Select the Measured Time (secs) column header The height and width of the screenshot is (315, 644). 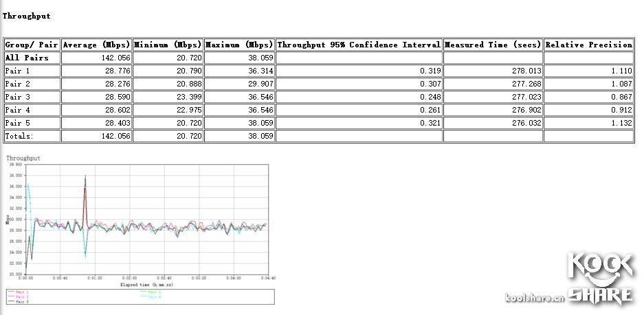pyautogui.click(x=493, y=45)
